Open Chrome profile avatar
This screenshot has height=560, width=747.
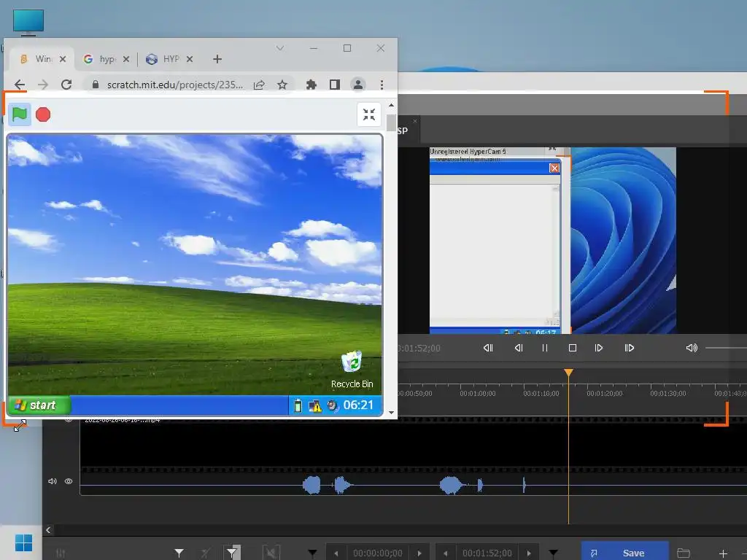pyautogui.click(x=357, y=85)
